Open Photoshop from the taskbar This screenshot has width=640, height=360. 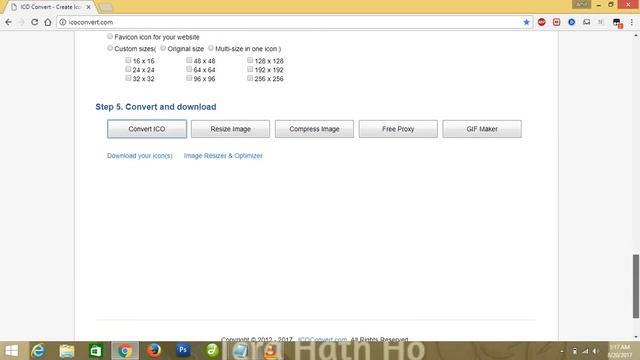pyautogui.click(x=183, y=350)
